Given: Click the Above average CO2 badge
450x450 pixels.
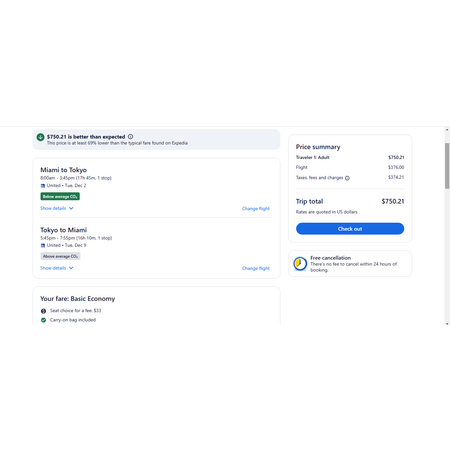Looking at the screenshot, I should click(x=60, y=256).
